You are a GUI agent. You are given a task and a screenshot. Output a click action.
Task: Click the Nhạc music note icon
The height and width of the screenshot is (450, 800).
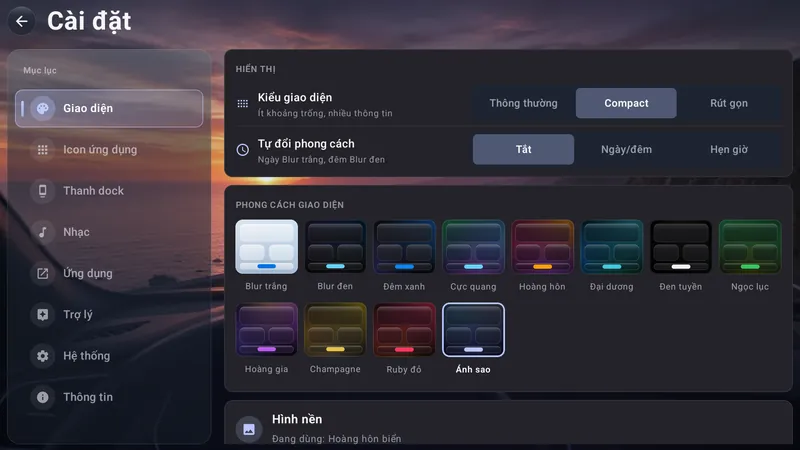click(x=43, y=232)
